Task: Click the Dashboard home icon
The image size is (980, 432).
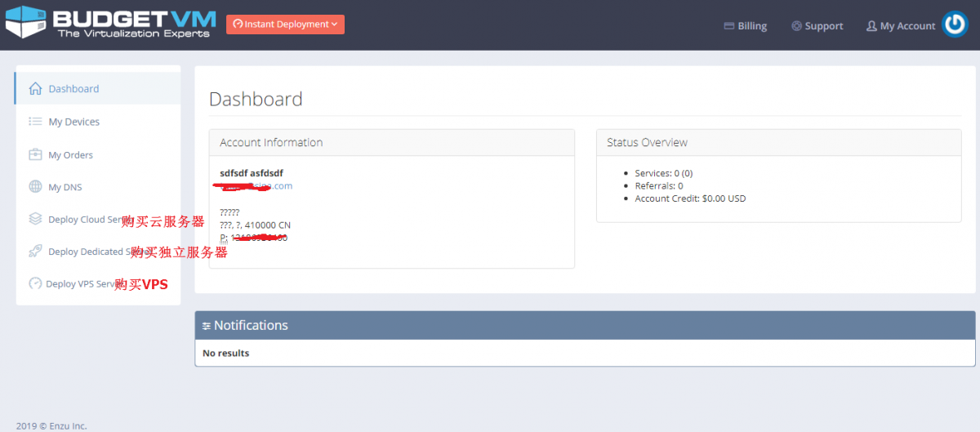Action: [35, 88]
